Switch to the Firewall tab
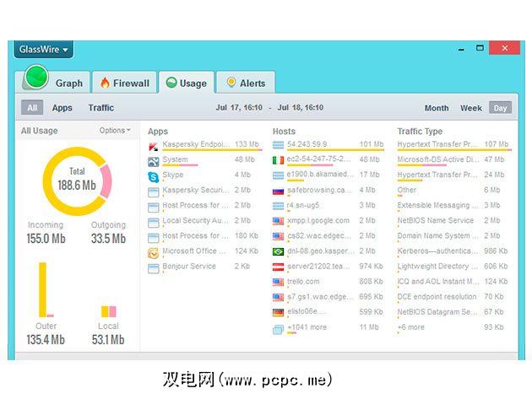 pos(124,83)
